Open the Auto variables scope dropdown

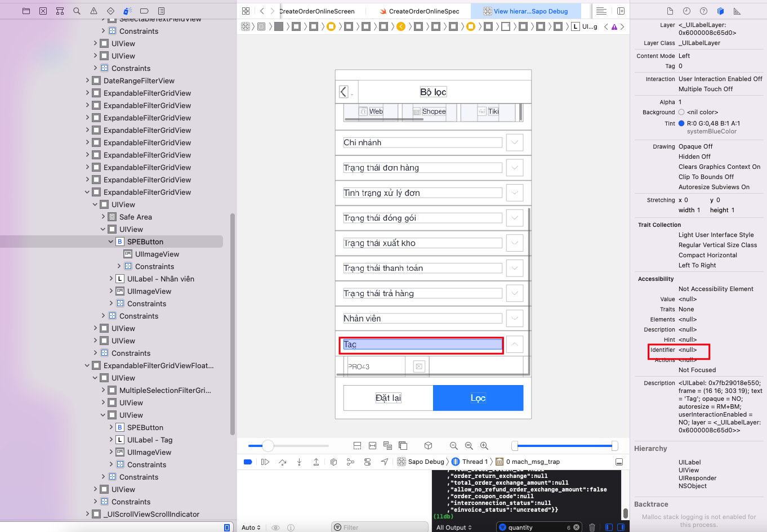pyautogui.click(x=251, y=527)
